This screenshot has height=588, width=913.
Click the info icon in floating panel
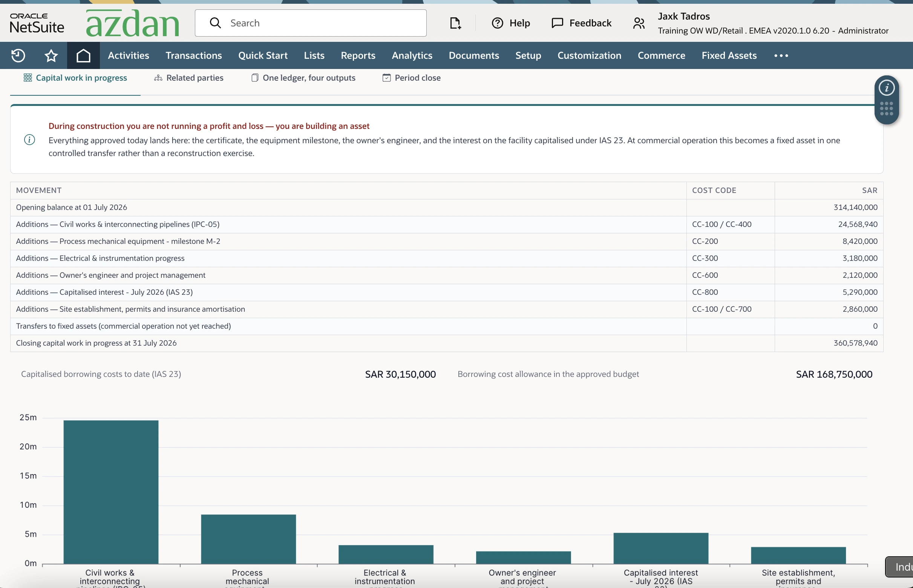pyautogui.click(x=886, y=88)
